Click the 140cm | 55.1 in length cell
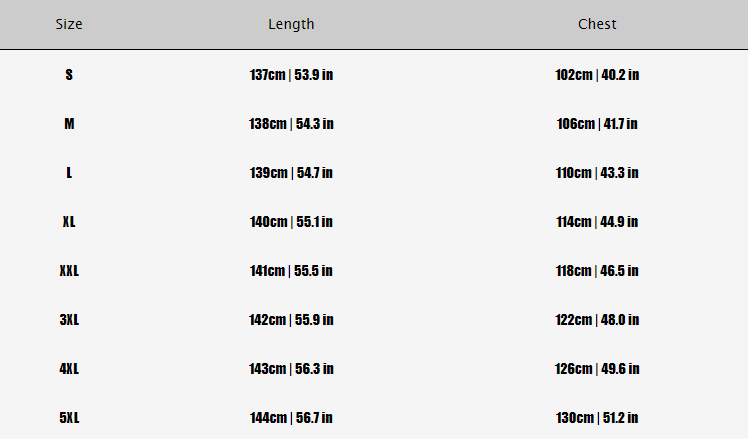This screenshot has width=748, height=439. pyautogui.click(x=291, y=222)
